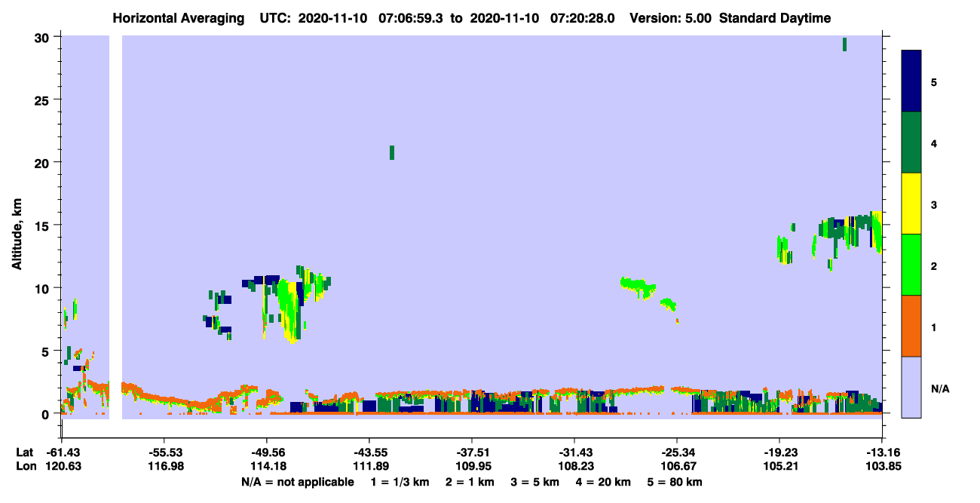Click the 'N/A = not applicable' legend text

point(297,482)
